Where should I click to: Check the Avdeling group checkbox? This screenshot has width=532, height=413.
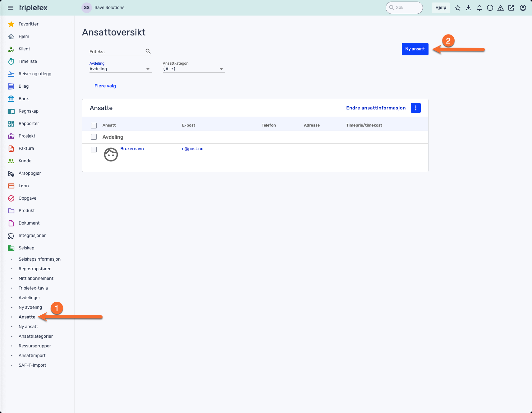coord(94,137)
